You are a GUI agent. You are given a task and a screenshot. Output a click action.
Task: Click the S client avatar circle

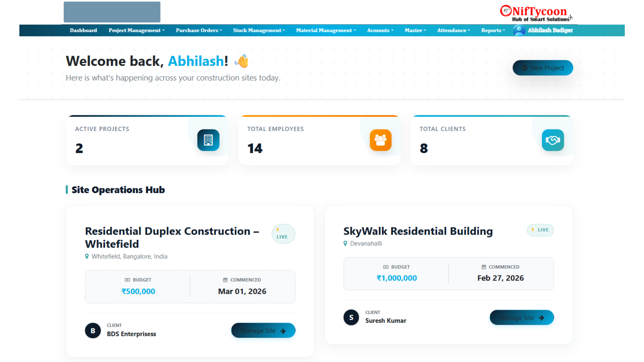(351, 317)
